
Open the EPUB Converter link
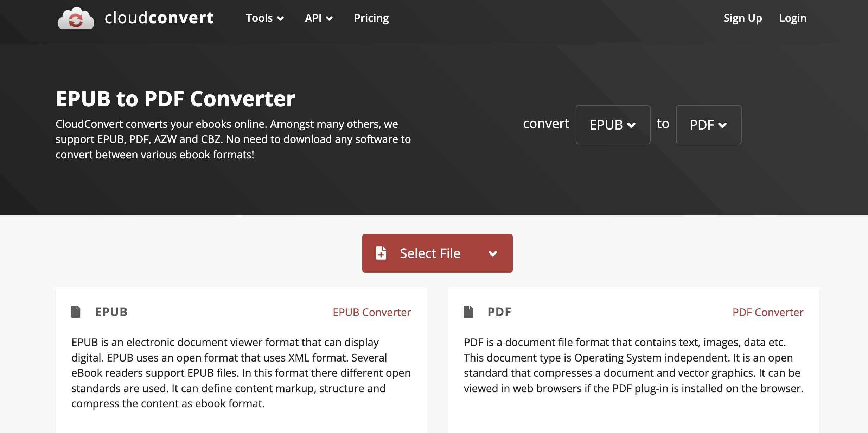[372, 312]
